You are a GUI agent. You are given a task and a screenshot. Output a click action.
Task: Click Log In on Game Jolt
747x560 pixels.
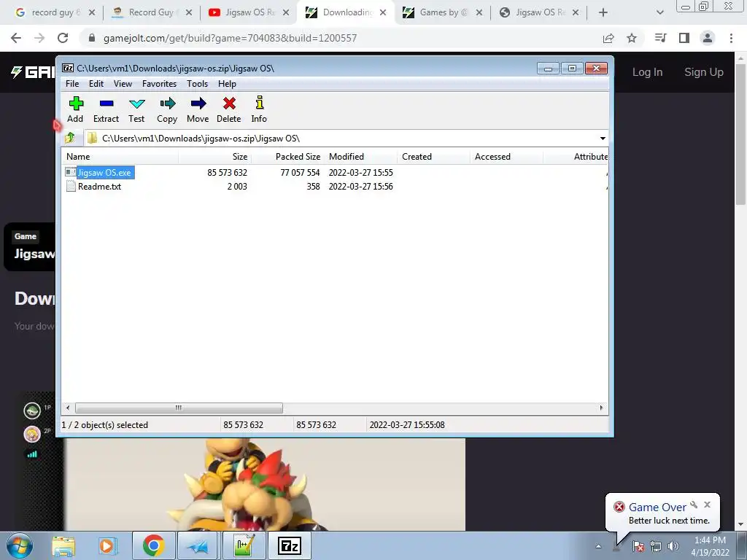tap(648, 72)
